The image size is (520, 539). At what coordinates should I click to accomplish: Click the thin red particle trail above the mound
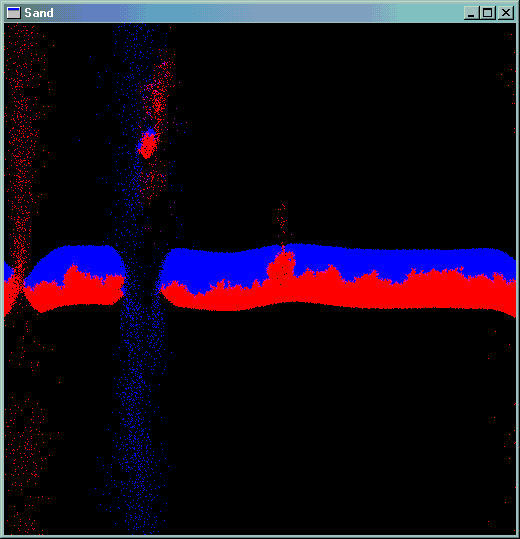282,223
